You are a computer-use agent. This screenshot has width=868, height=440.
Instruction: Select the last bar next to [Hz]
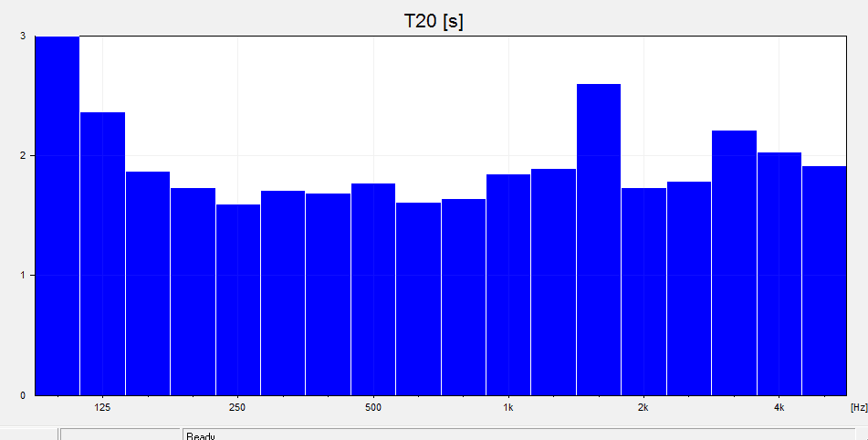823,280
